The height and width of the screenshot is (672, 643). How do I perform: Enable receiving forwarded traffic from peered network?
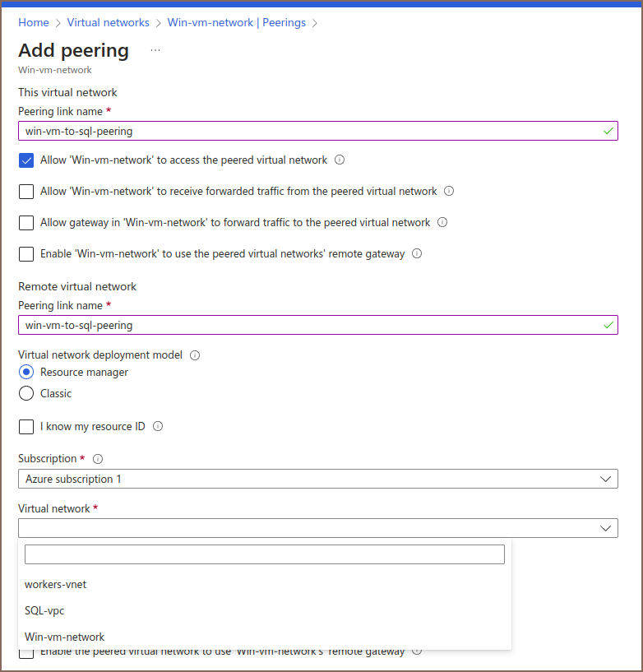(x=26, y=192)
